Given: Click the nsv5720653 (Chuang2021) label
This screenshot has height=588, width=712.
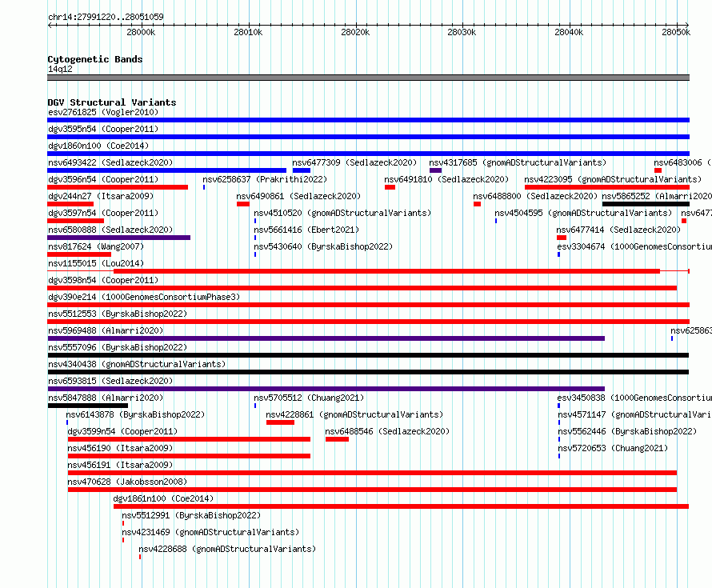Looking at the screenshot, I should [x=613, y=448].
